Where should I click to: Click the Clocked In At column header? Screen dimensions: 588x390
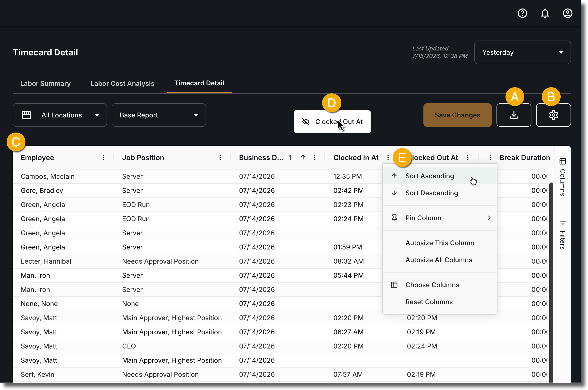(356, 158)
